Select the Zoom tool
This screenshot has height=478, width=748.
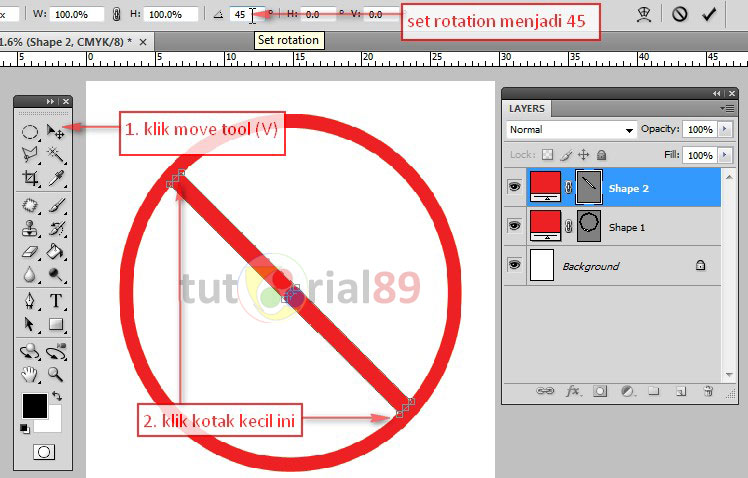click(55, 374)
